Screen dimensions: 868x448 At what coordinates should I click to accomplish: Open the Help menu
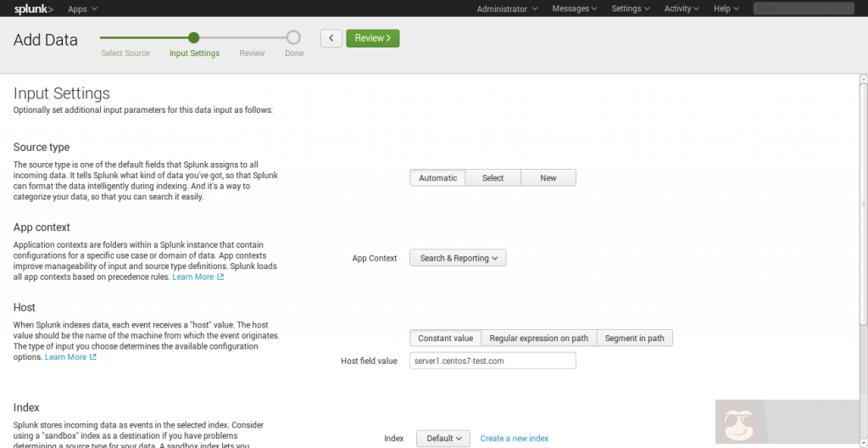point(726,8)
